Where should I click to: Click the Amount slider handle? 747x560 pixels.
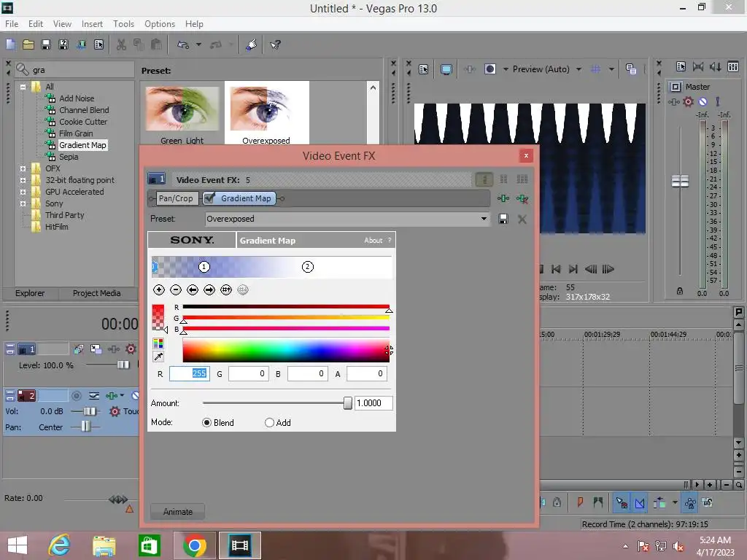[x=348, y=403]
